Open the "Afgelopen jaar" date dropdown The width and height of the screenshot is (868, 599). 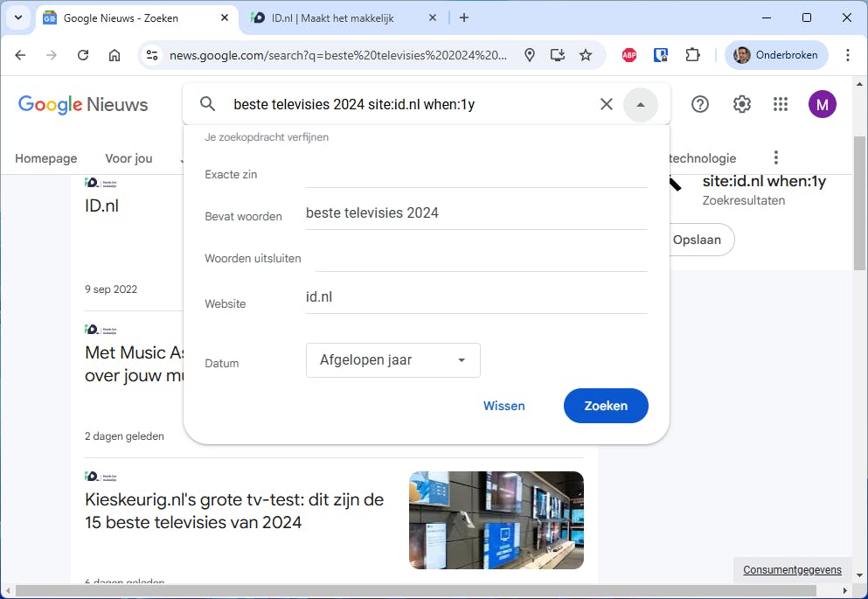392,360
